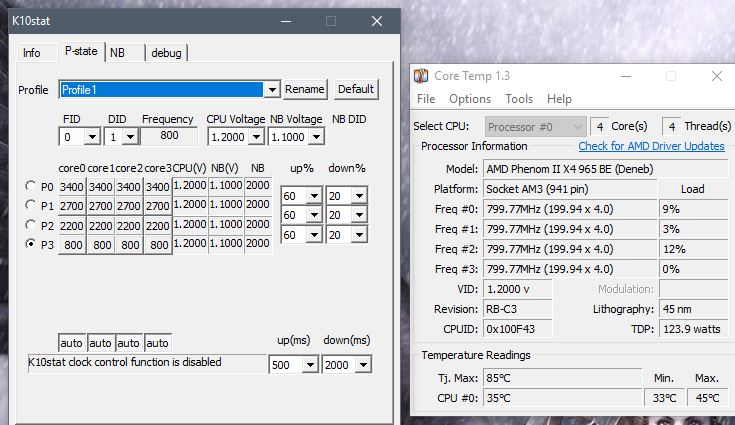Click the CPUID 0x100F43 value
The image size is (735, 425).
coord(518,329)
